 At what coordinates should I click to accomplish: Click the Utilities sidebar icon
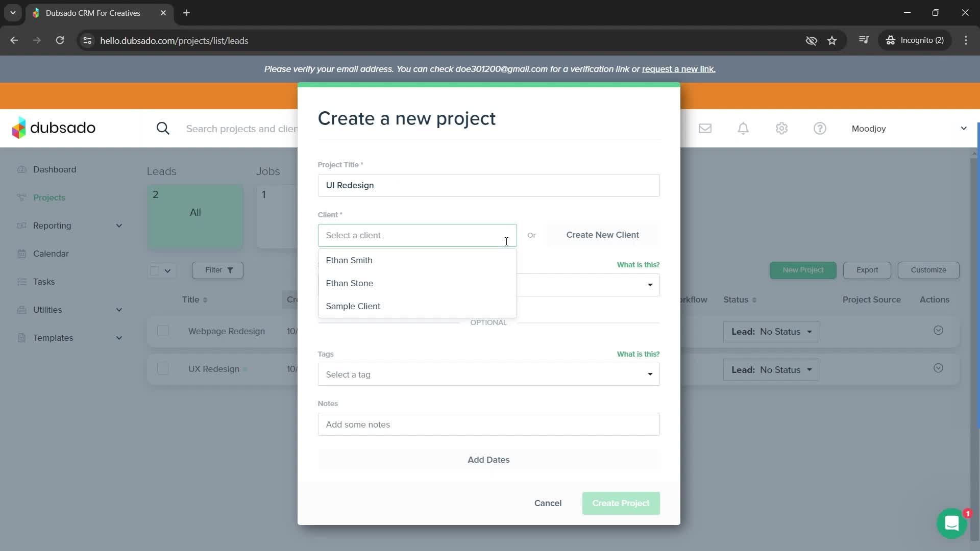click(x=21, y=310)
